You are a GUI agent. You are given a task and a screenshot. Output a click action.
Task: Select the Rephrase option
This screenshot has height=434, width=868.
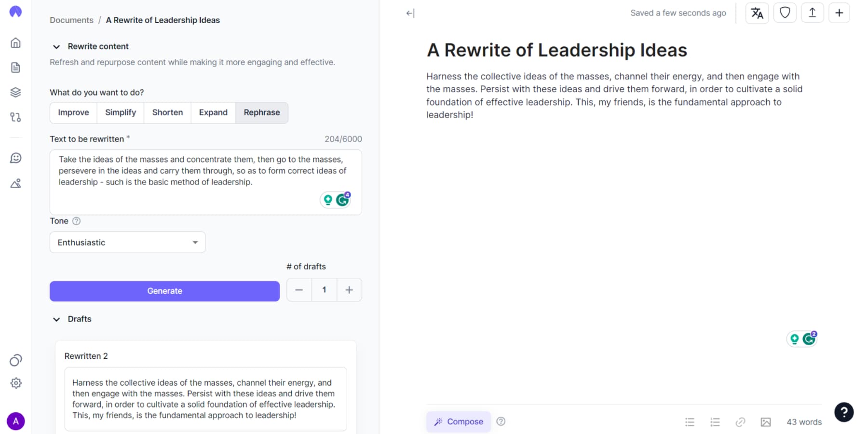[x=262, y=112]
